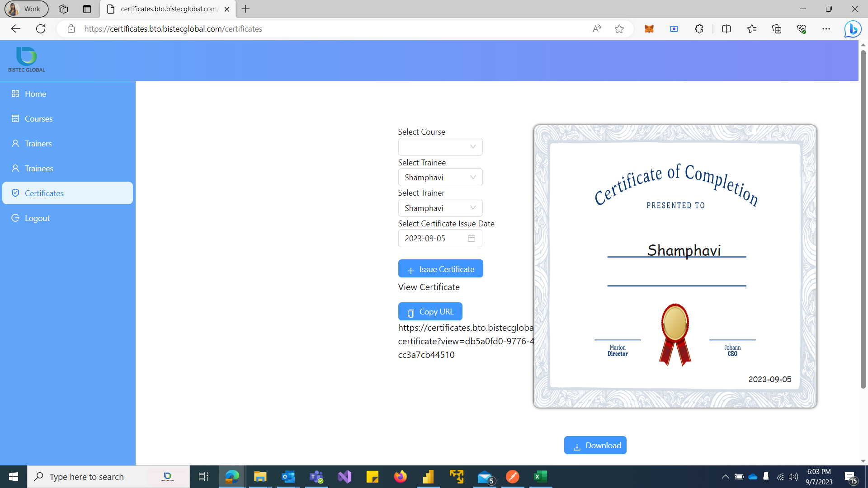This screenshot has width=868, height=488.
Task: Open the calendar icon in the issue date field
Action: (472, 238)
